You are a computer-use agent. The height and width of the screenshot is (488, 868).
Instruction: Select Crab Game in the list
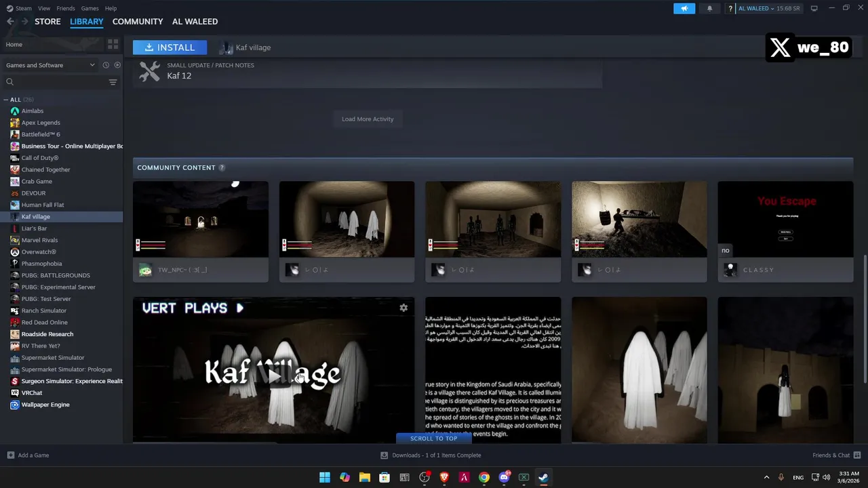click(61, 182)
